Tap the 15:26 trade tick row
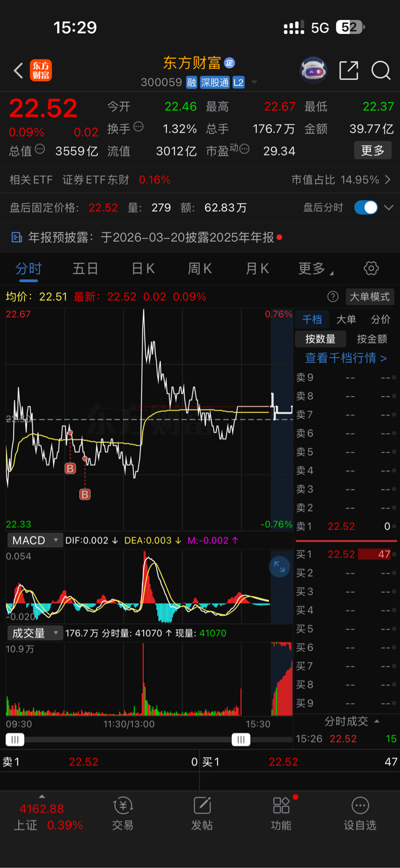This screenshot has width=400, height=868. 346,739
